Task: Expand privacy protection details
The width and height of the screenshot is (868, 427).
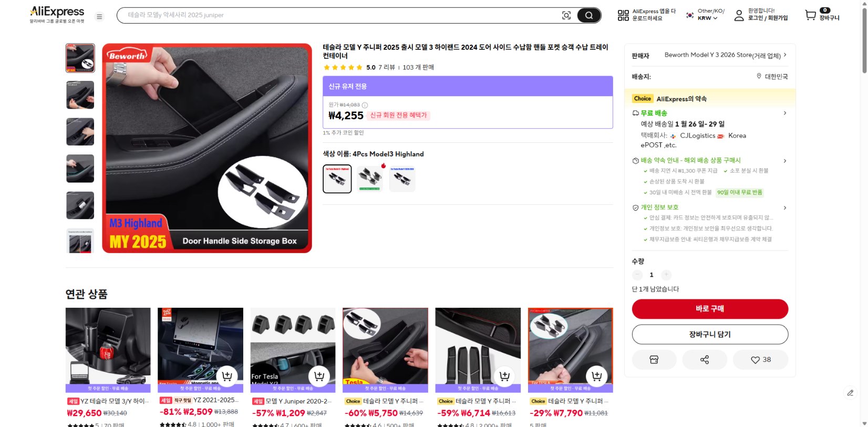Action: (x=785, y=207)
